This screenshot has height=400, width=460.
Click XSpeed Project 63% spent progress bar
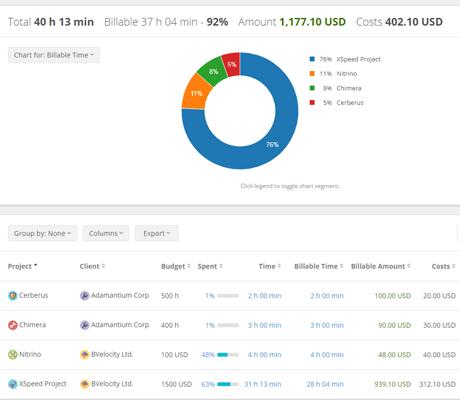coord(228,384)
